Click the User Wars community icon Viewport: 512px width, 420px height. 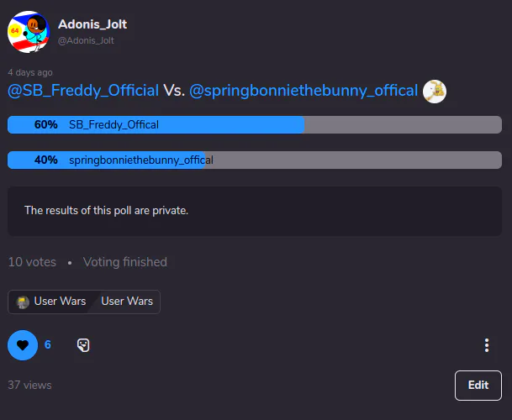click(x=23, y=302)
